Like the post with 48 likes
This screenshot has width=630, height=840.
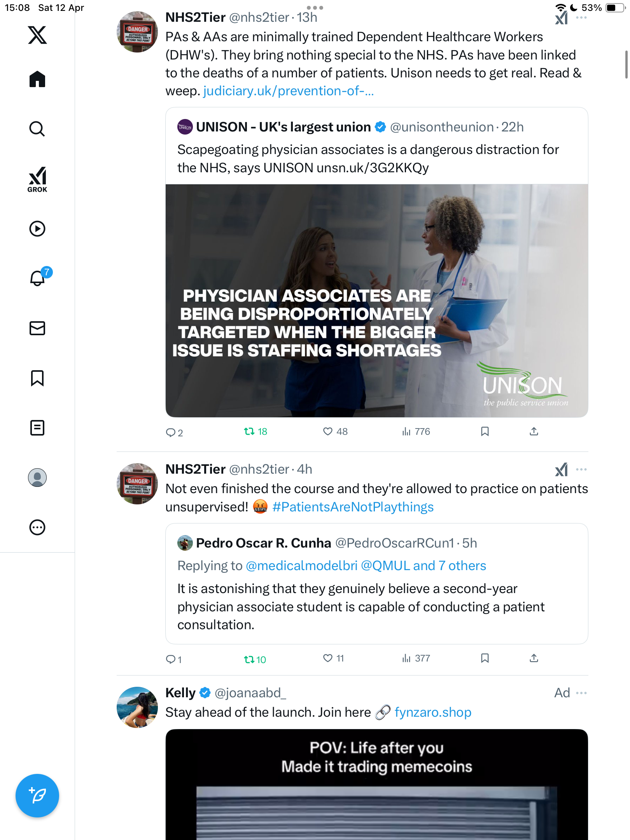(335, 431)
